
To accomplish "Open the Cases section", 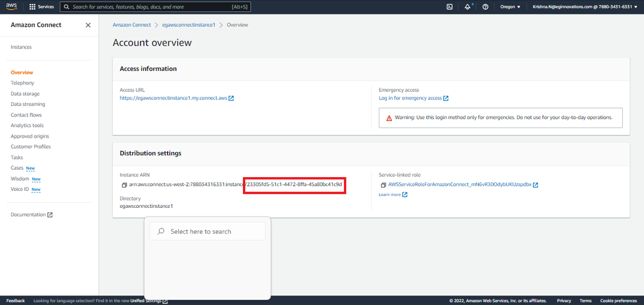I will pos(17,168).
